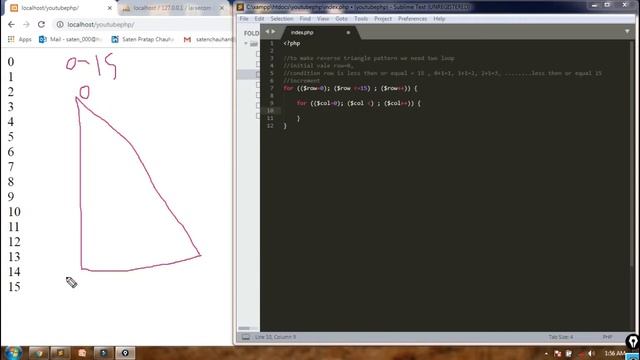
Task: Go back using Chrome's back arrow
Action: (11, 24)
